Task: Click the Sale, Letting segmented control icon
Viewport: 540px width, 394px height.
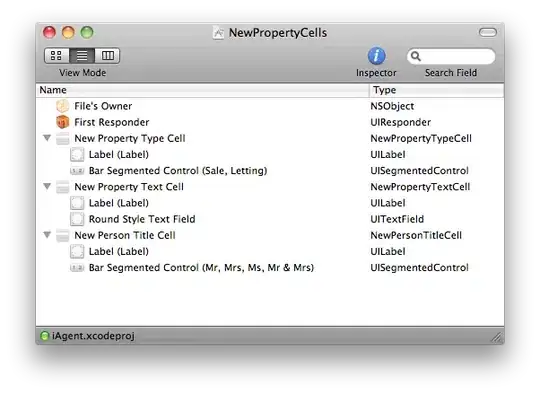Action: pyautogui.click(x=77, y=170)
